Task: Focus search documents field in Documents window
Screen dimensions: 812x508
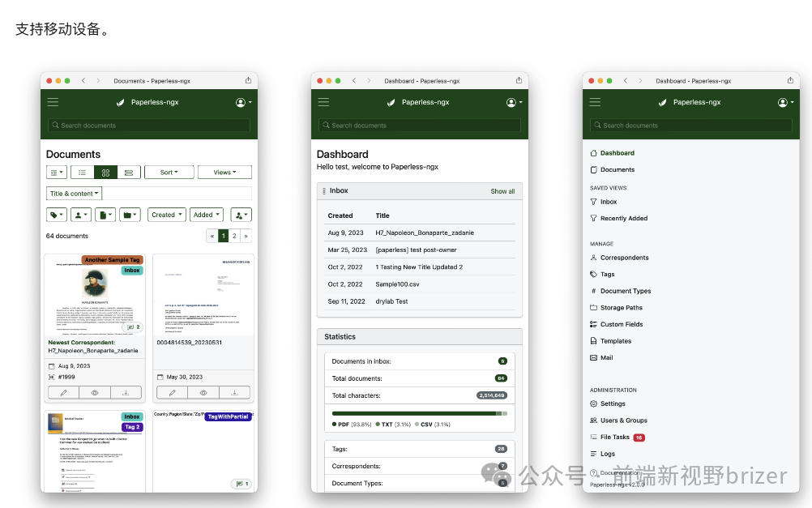Action: click(149, 126)
